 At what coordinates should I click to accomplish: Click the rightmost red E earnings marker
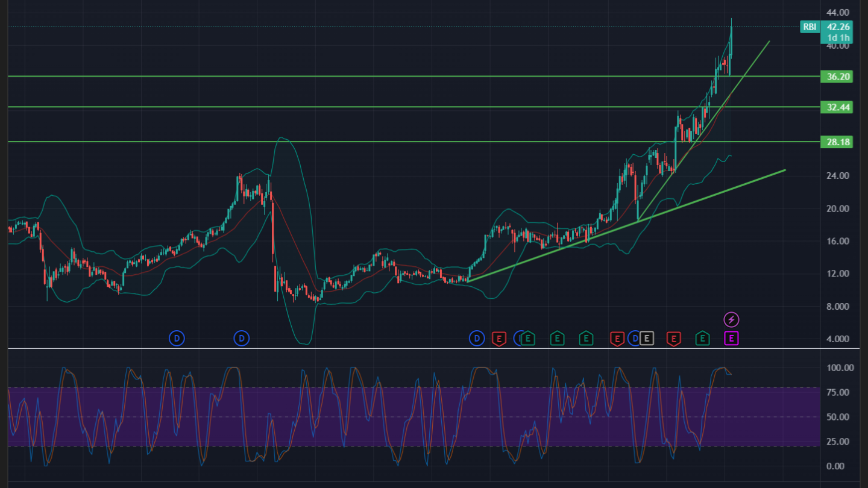click(674, 339)
